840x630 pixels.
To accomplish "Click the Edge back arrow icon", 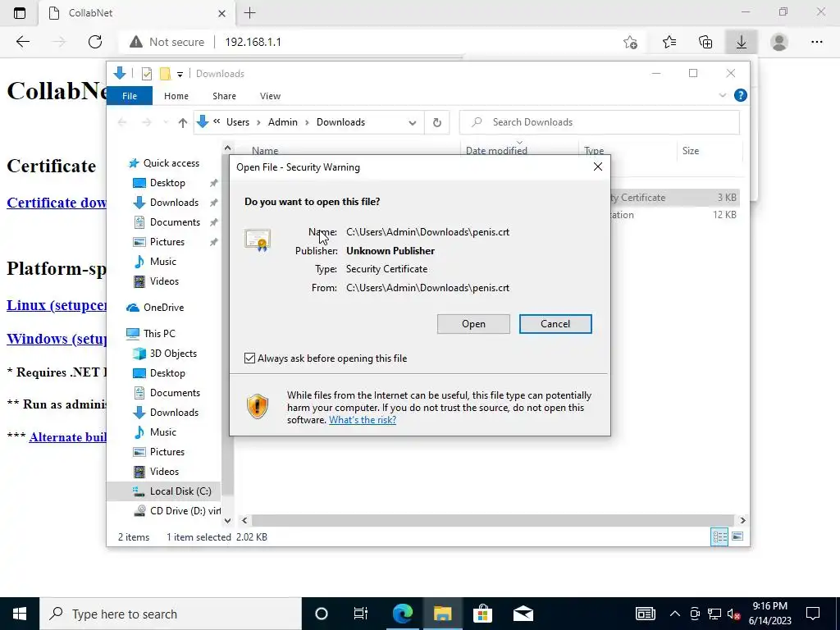I will point(22,42).
